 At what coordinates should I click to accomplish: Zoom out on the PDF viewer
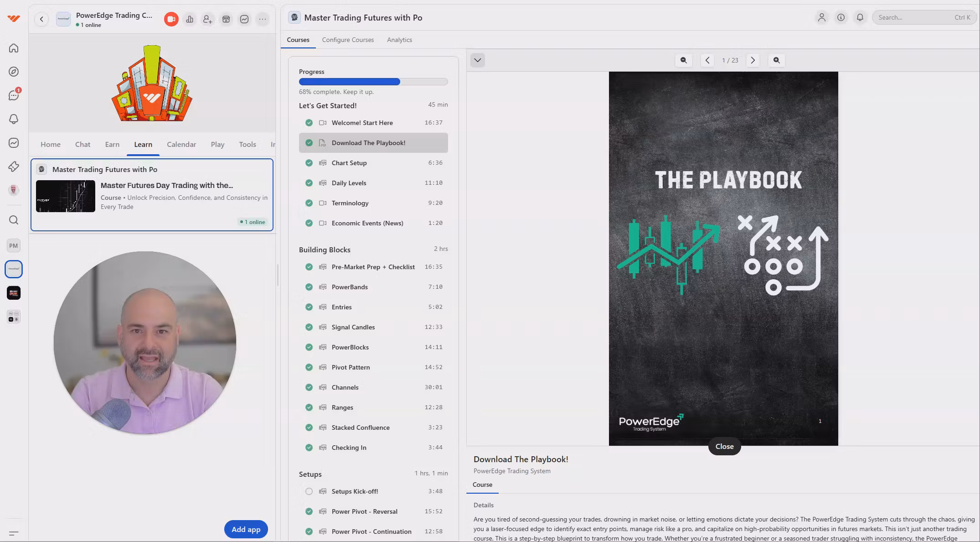[683, 60]
